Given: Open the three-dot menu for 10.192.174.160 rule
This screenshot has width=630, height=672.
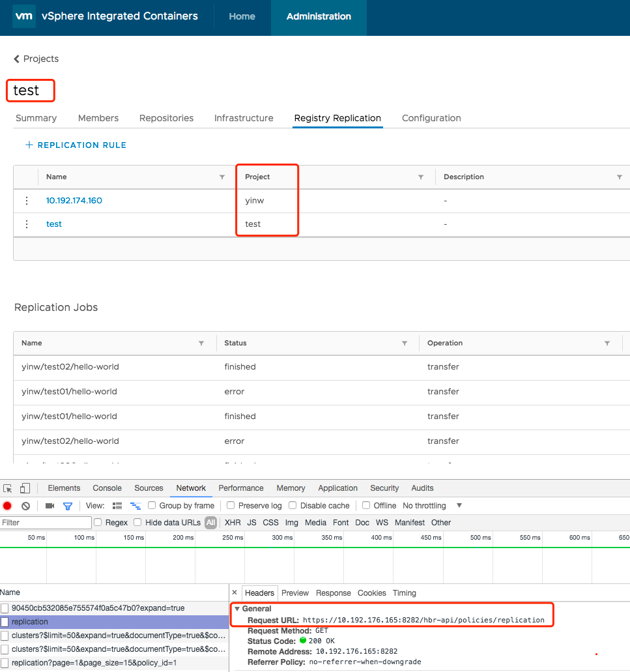Looking at the screenshot, I should 26,200.
